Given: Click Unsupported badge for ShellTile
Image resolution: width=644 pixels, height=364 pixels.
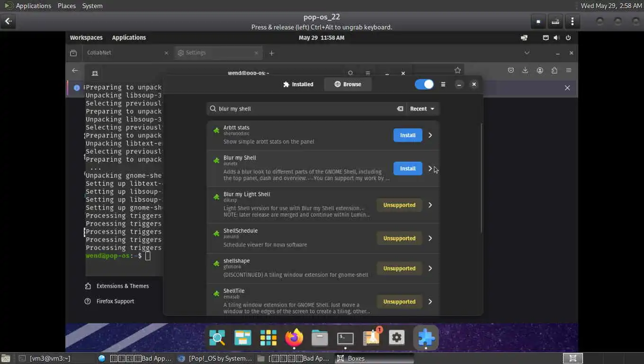Looking at the screenshot, I should (x=399, y=301).
